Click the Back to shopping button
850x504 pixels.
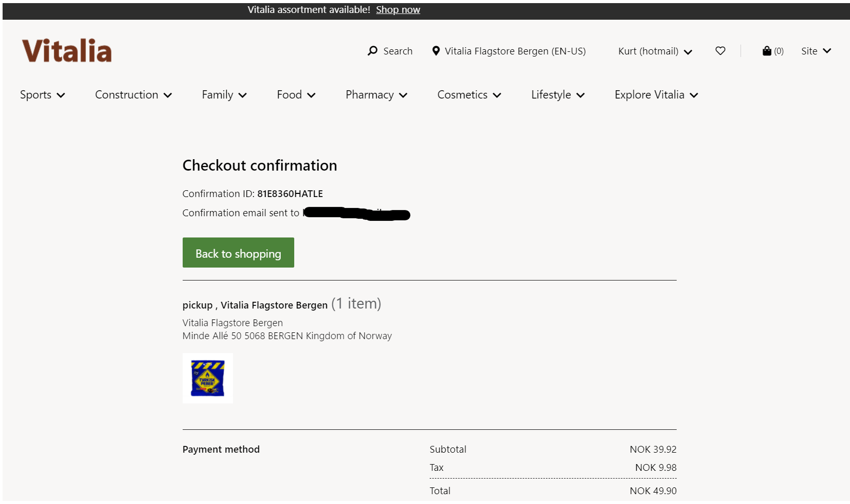(238, 253)
